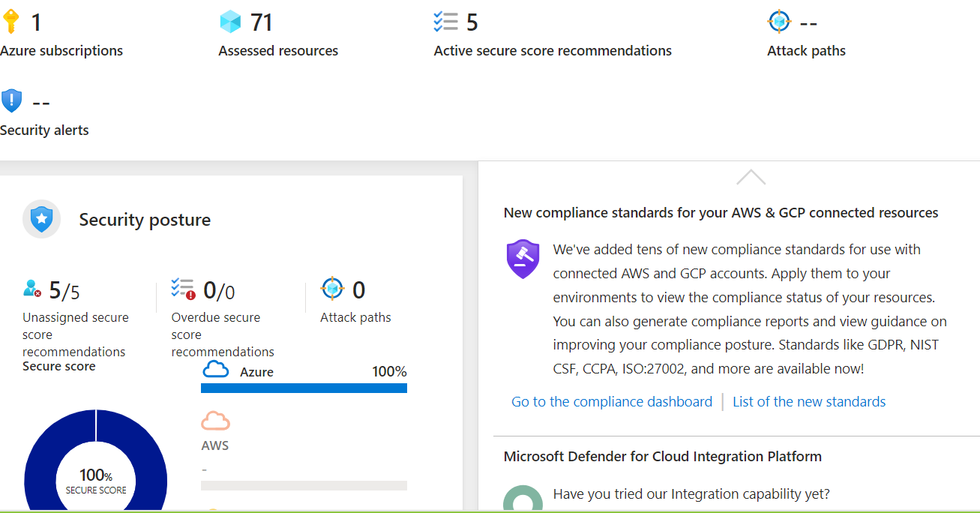Click the Unassigned recommendations person icon

(x=32, y=288)
